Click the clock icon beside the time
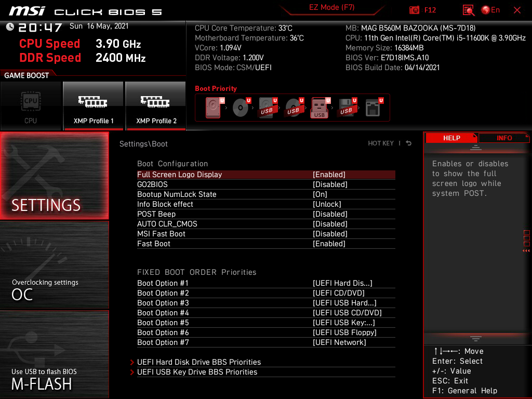Screen dimensions: 532x399 [10, 27]
